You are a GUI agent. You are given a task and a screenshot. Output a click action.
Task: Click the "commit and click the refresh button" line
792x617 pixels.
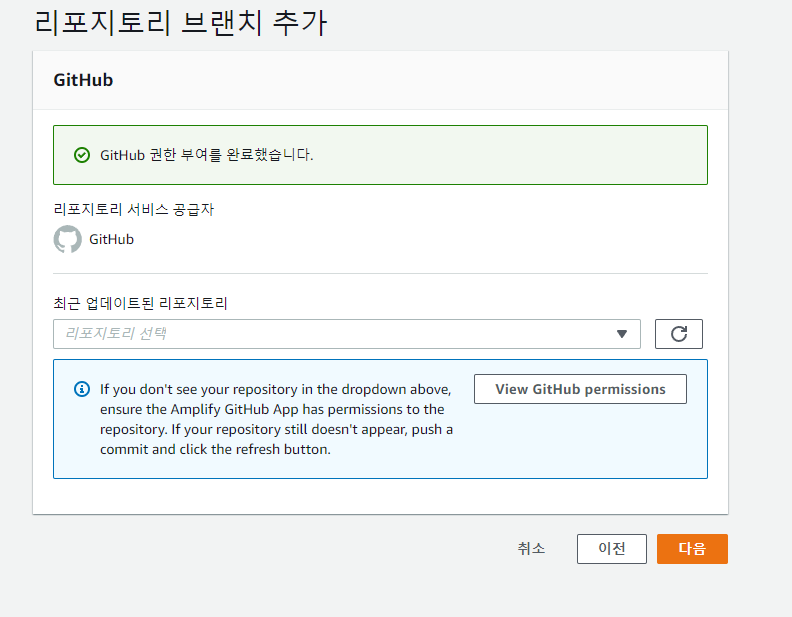click(x=215, y=449)
